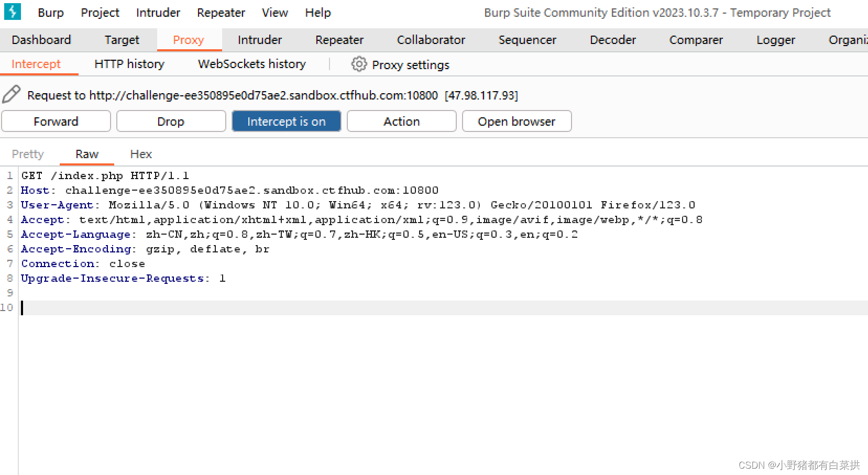
Task: Forward the intercepted request
Action: click(56, 121)
